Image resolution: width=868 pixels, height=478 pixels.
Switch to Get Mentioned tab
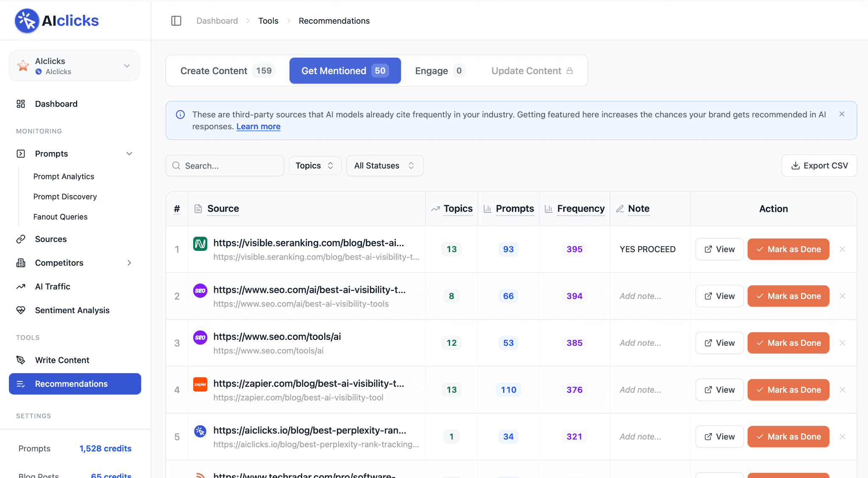pos(345,71)
